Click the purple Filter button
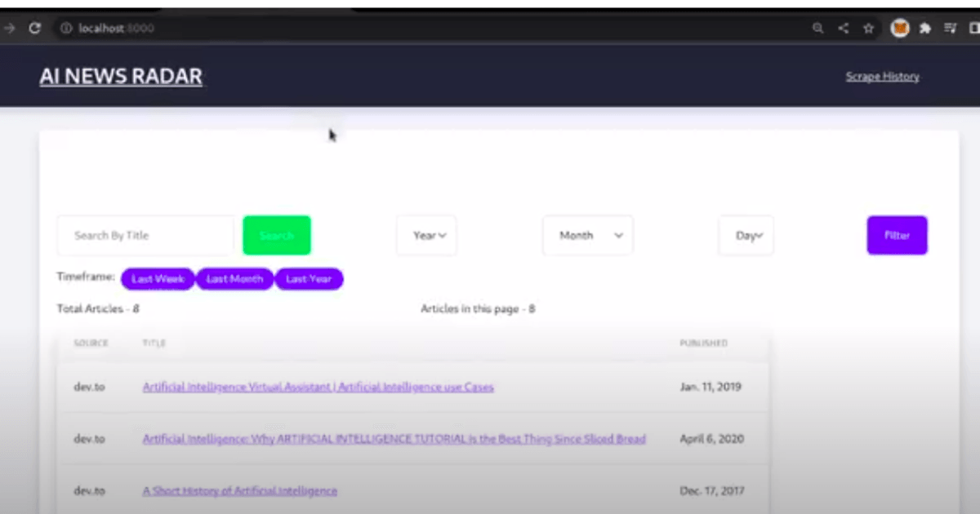Viewport: 980px width, 514px height. [897, 235]
